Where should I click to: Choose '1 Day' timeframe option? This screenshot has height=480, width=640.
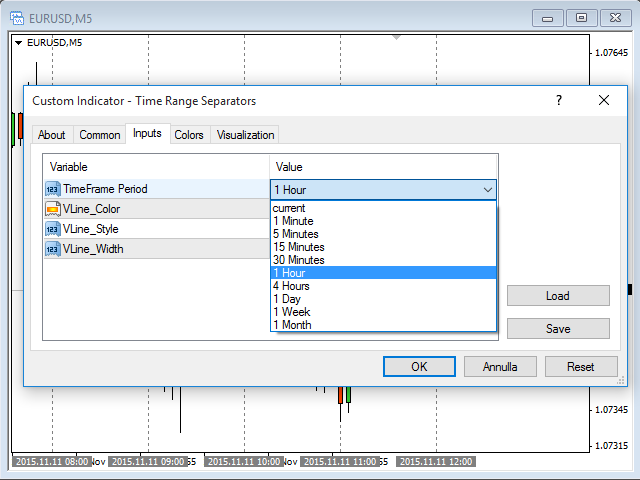(286, 299)
